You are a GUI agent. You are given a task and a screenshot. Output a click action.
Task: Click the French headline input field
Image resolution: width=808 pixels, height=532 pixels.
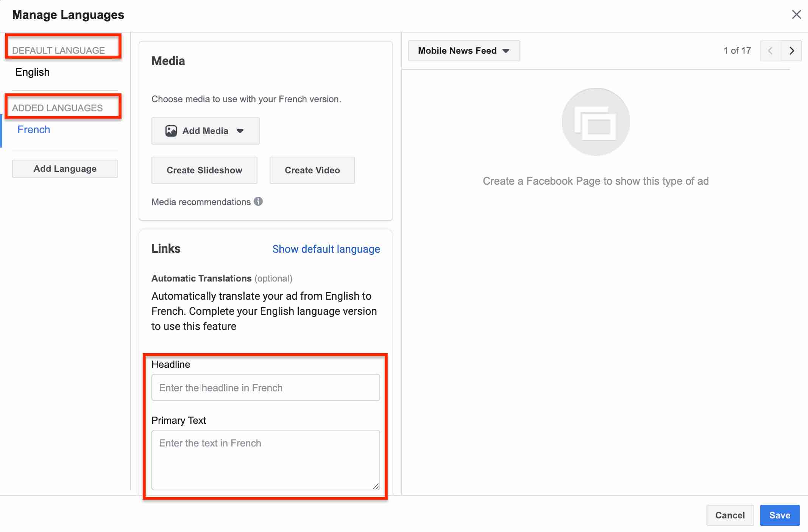click(x=265, y=387)
